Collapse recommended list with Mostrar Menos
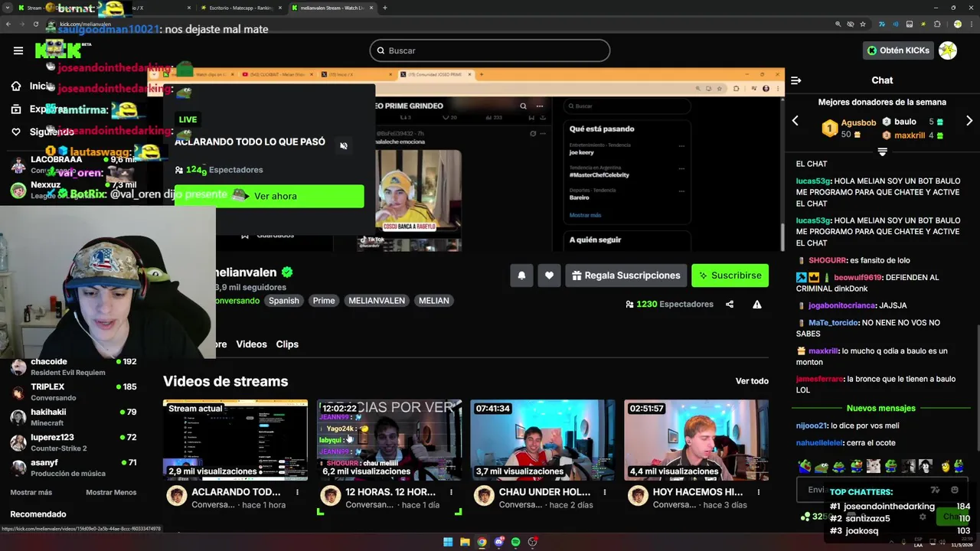The height and width of the screenshot is (551, 980). 111,492
